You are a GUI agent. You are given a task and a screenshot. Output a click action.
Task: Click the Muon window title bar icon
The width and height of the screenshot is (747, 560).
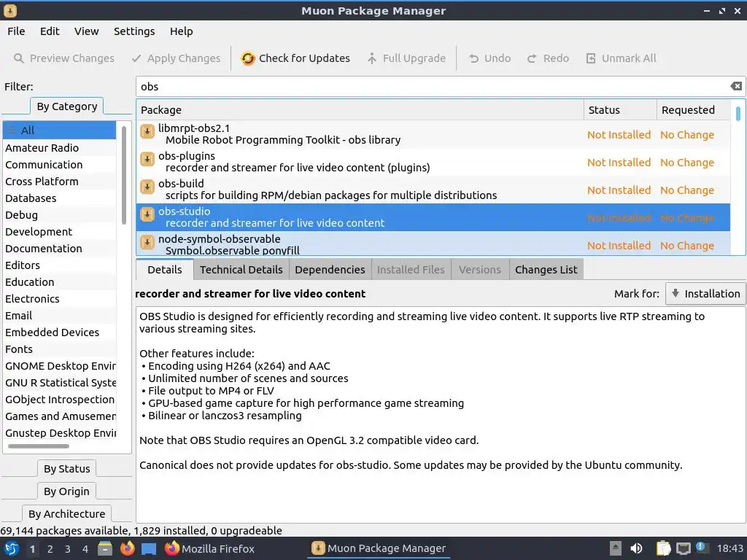pyautogui.click(x=10, y=10)
